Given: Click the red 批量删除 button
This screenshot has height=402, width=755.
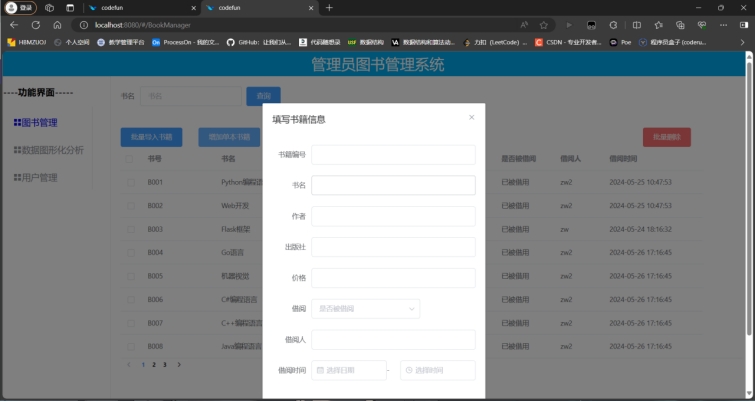Looking at the screenshot, I should click(666, 137).
